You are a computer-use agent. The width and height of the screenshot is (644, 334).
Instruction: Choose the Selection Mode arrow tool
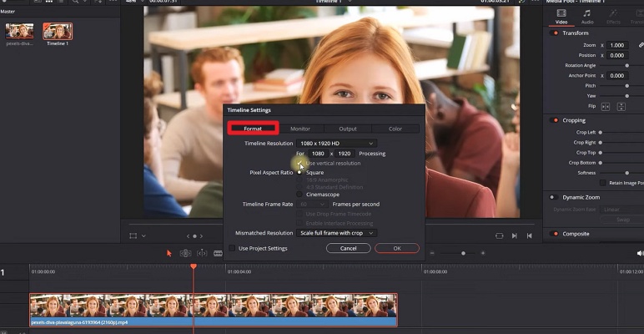[169, 253]
